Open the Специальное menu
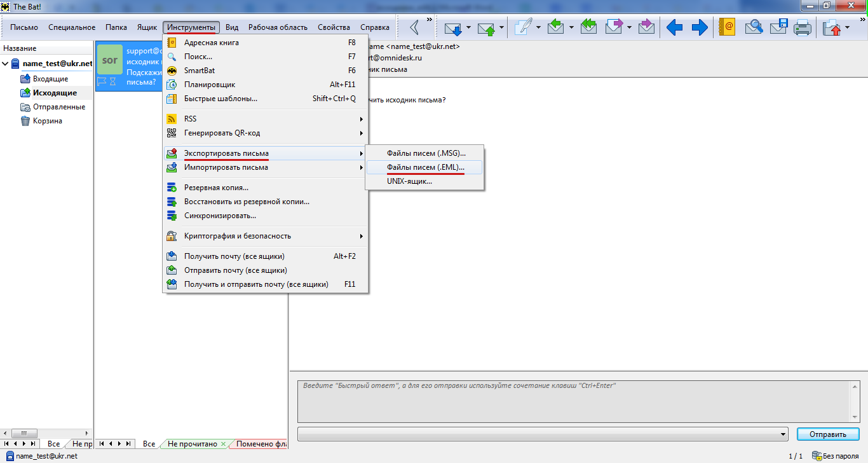This screenshot has width=868, height=463. pyautogui.click(x=72, y=27)
